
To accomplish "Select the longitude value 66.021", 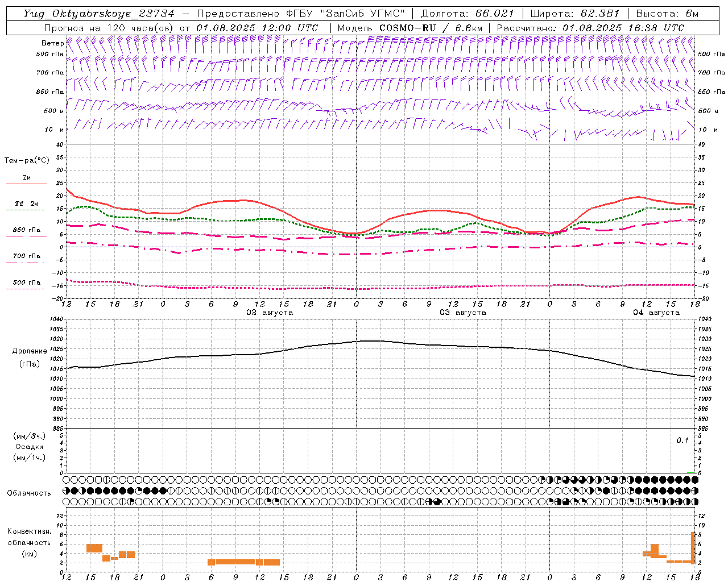I will coord(495,14).
